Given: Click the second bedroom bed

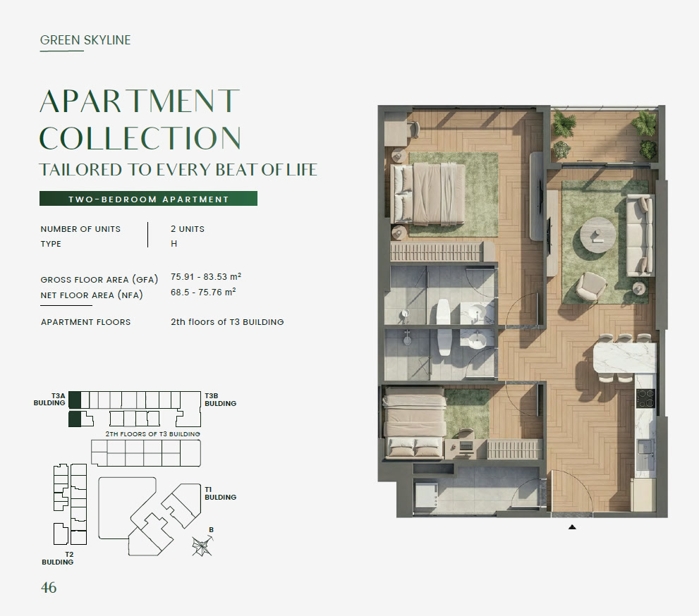Looking at the screenshot, I should click(415, 423).
